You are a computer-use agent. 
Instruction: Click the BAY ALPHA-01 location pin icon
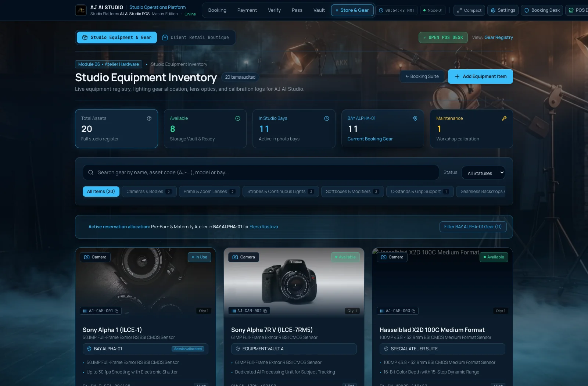(x=415, y=118)
